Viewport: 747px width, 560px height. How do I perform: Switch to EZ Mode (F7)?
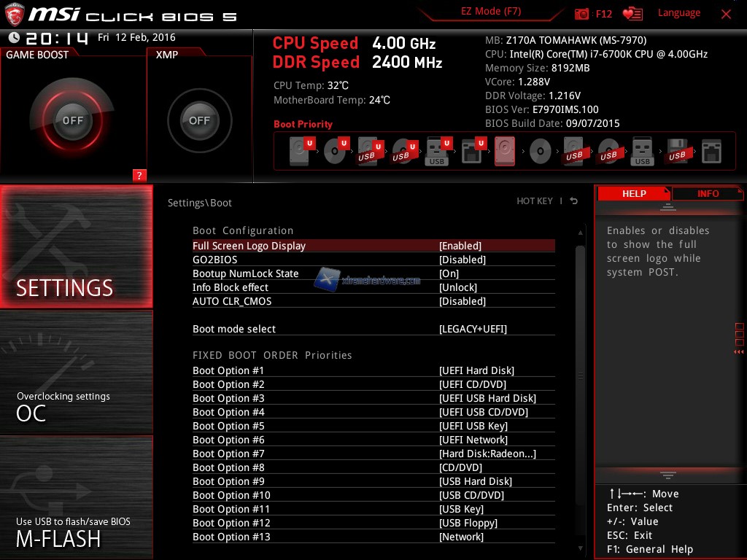(491, 12)
